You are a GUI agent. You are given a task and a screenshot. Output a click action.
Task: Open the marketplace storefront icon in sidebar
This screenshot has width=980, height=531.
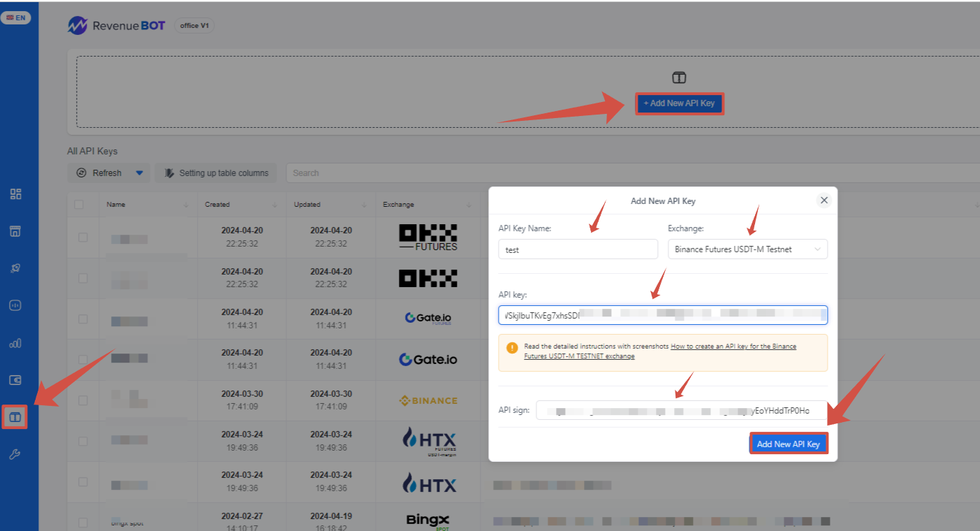15,231
